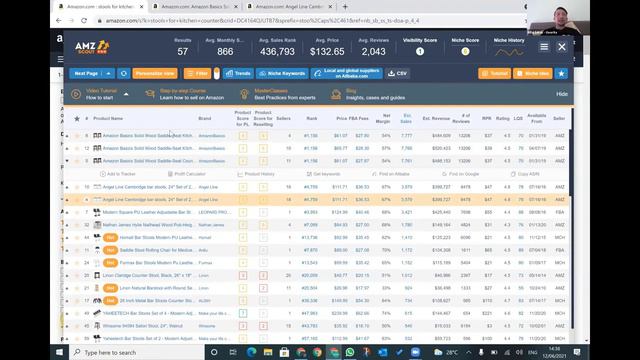Close the AMZScout overlay with X
Viewport: 640px width, 360px height.
[562, 47]
